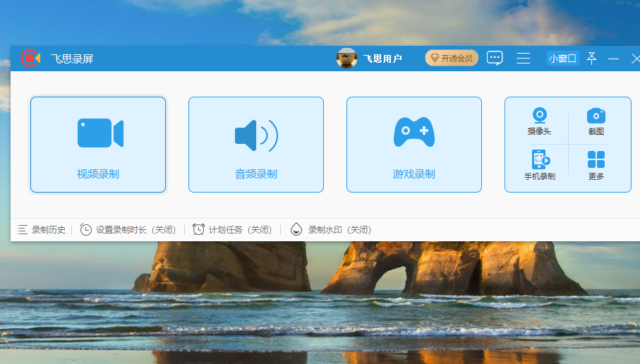The image size is (640, 364).
Task: Click the user avatar thumbnail
Action: [x=346, y=59]
